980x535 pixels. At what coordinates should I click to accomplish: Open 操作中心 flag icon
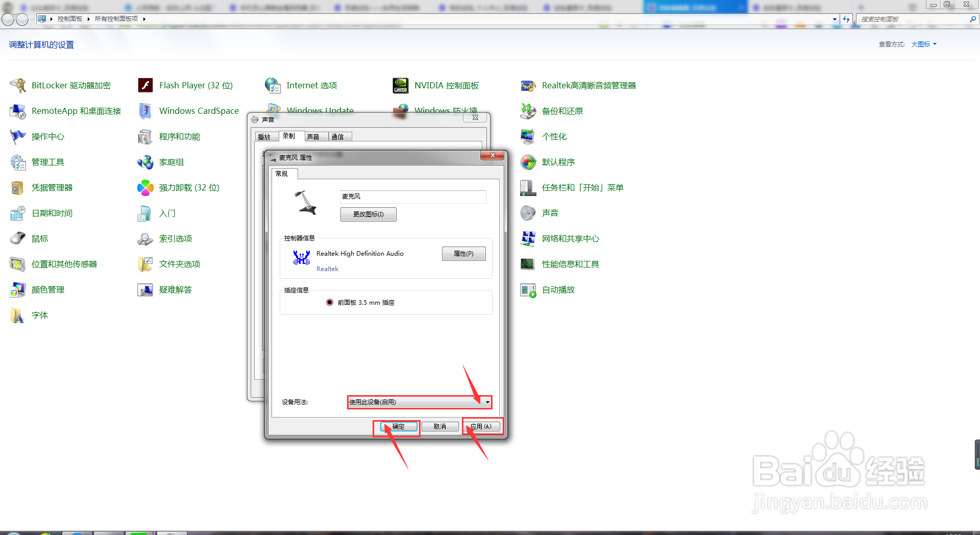pyautogui.click(x=18, y=136)
